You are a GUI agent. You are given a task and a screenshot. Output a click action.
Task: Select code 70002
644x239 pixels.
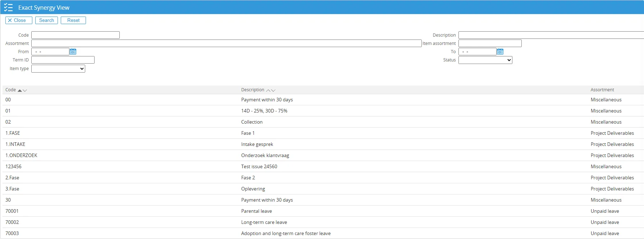point(12,222)
